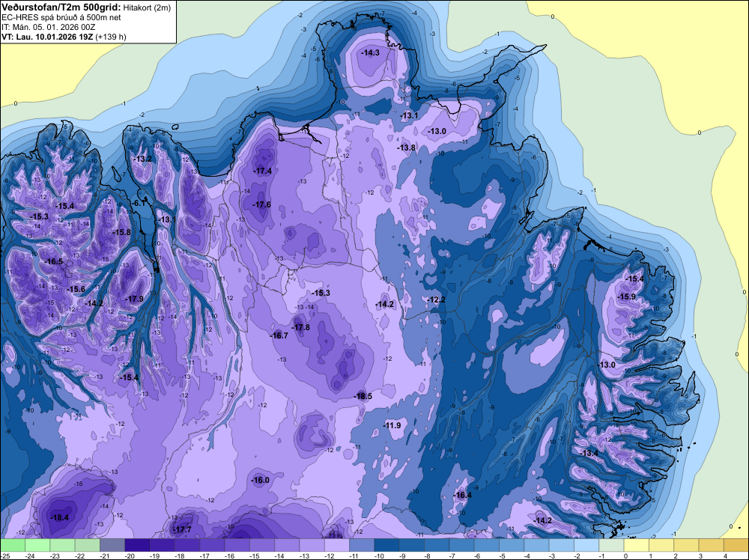The height and width of the screenshot is (560, 749).
Task: Select the EC-HRES spá brúuð line
Action: [x=61, y=18]
